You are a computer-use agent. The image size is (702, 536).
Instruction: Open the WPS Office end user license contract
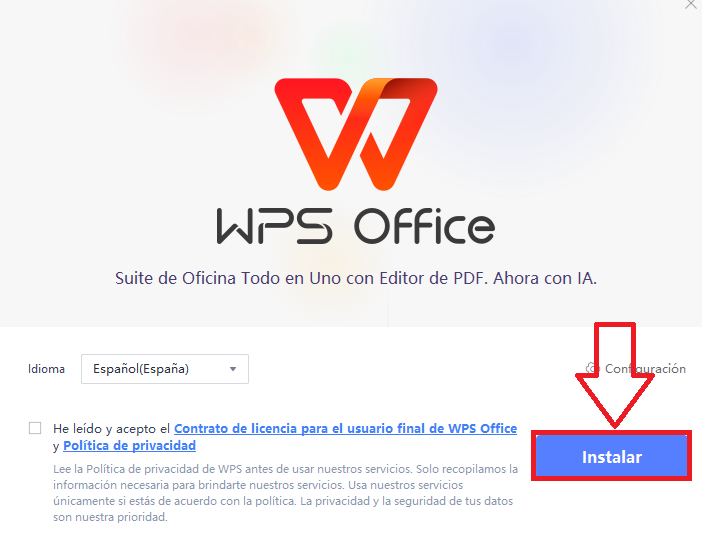pos(345,429)
